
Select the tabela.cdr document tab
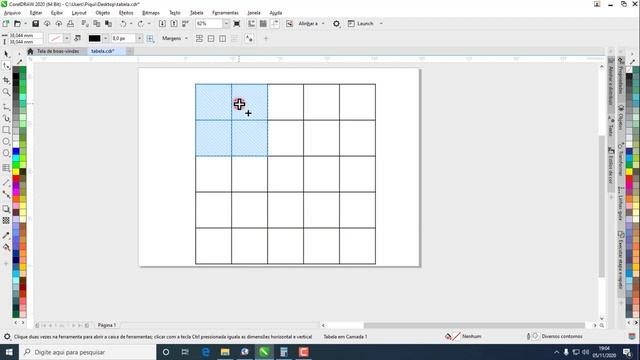(102, 51)
